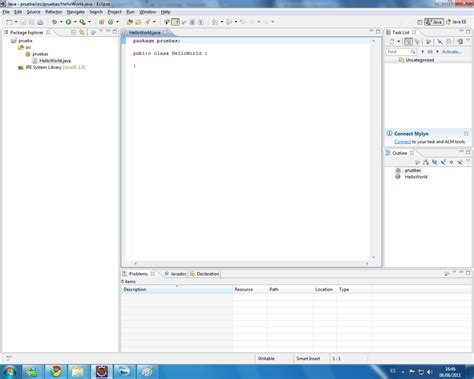Open the New Java Class dropdown arrow
Viewport: 474px width, 379px height.
[117, 22]
